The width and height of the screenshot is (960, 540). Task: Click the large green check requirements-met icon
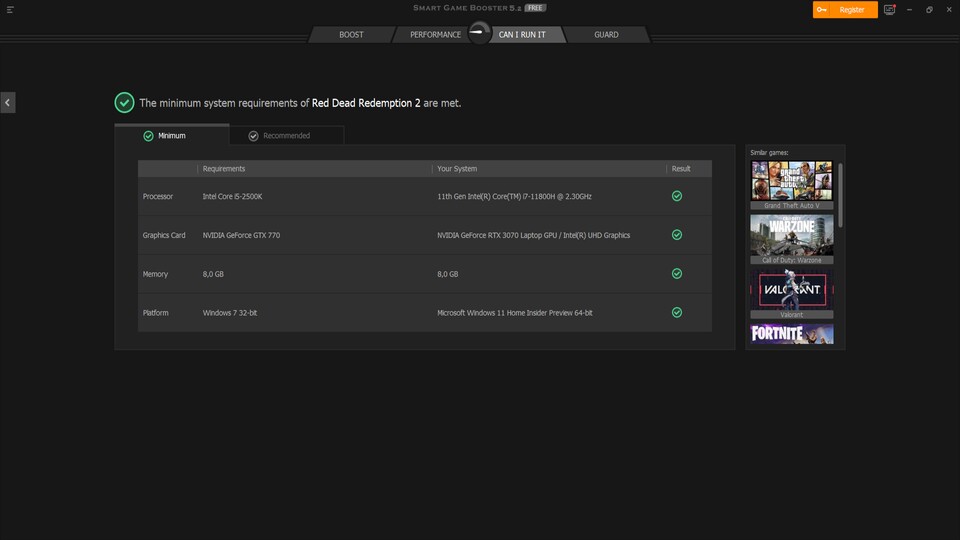[124, 102]
